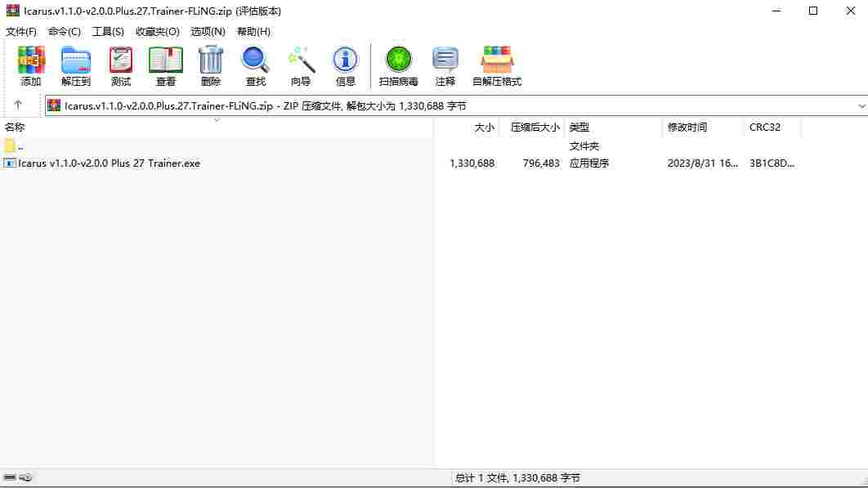Click the archive path text field

(457, 105)
